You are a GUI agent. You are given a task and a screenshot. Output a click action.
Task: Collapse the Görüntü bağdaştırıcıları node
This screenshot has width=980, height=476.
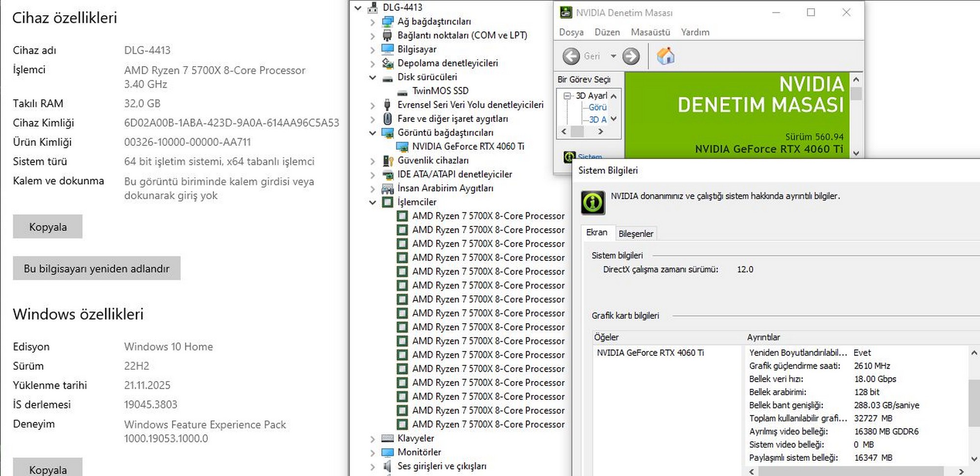(372, 133)
